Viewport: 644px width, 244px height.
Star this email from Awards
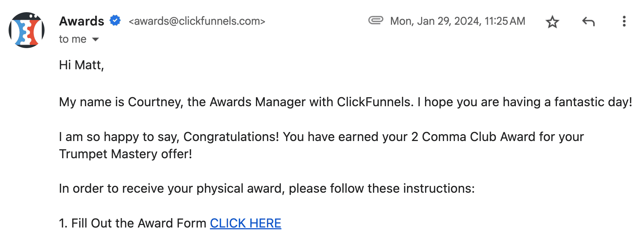point(552,22)
